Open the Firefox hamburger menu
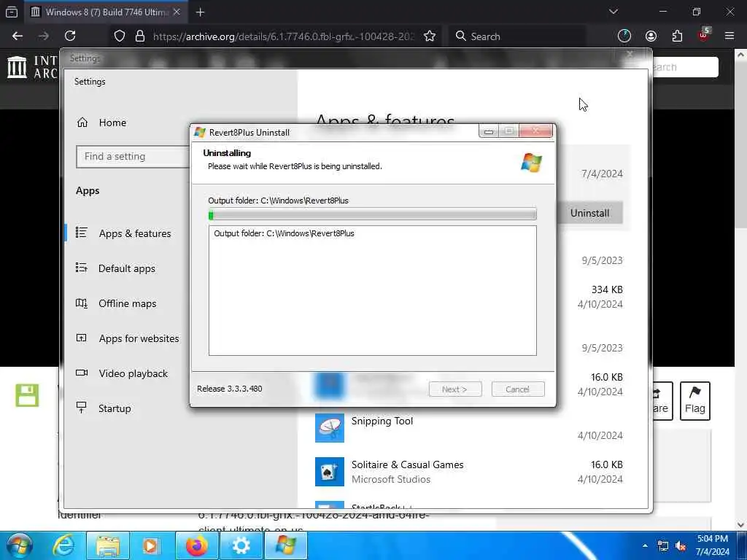Image resolution: width=747 pixels, height=560 pixels. click(x=729, y=36)
